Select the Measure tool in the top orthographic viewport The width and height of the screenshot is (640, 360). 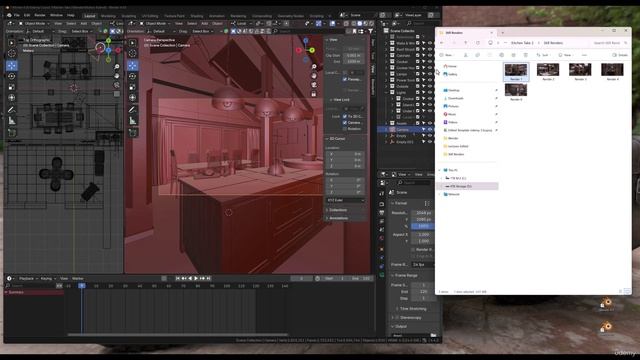coord(12,120)
